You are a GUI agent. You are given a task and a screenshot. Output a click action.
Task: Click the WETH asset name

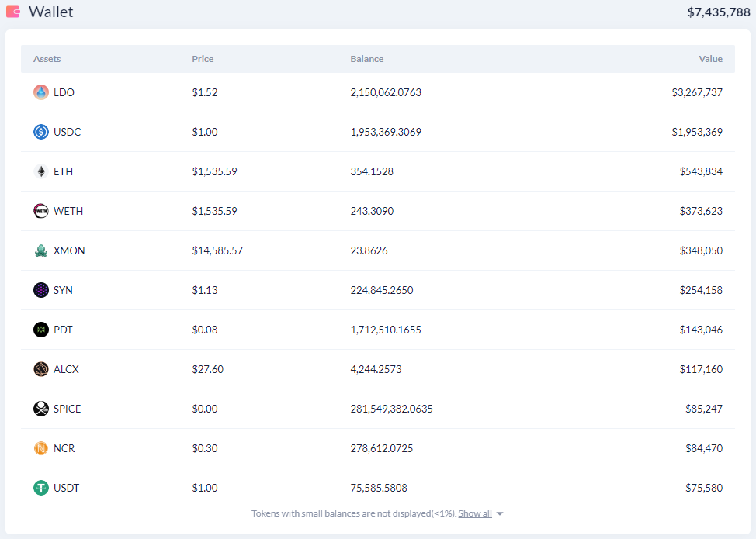(68, 210)
